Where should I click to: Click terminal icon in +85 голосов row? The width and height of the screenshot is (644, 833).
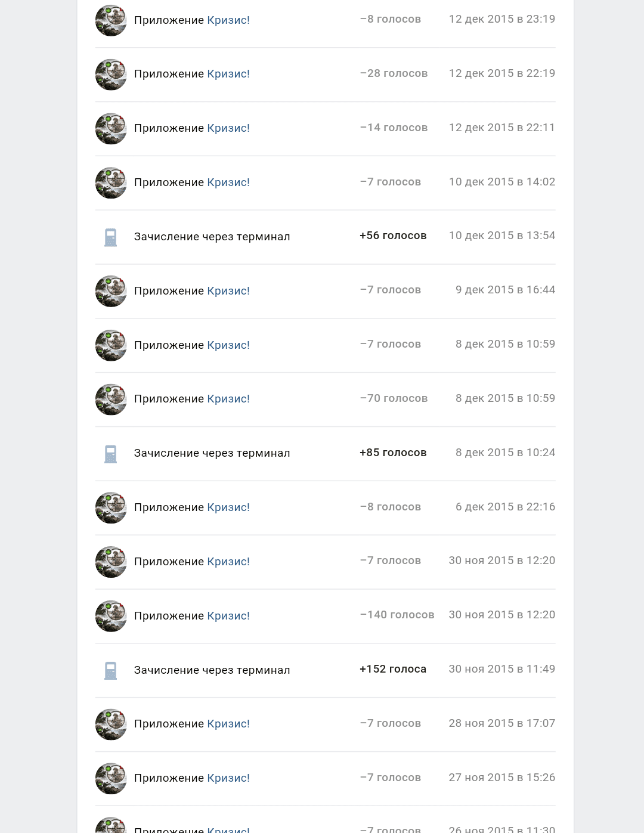[111, 454]
